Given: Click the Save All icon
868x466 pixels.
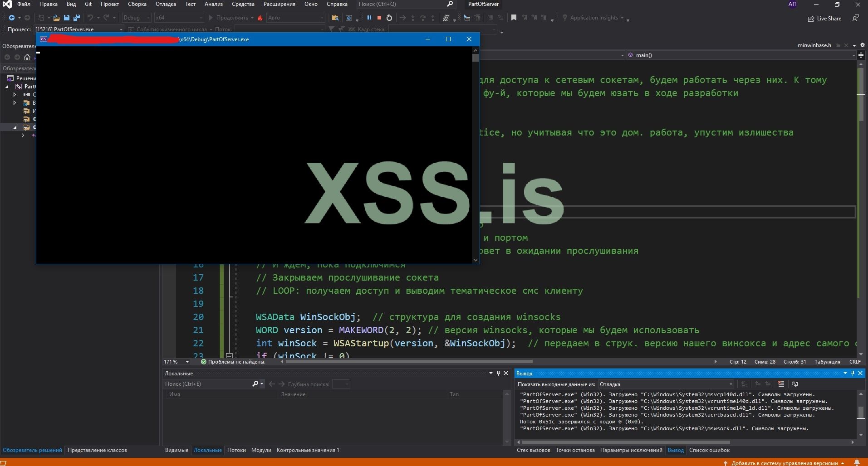Looking at the screenshot, I should (76, 18).
